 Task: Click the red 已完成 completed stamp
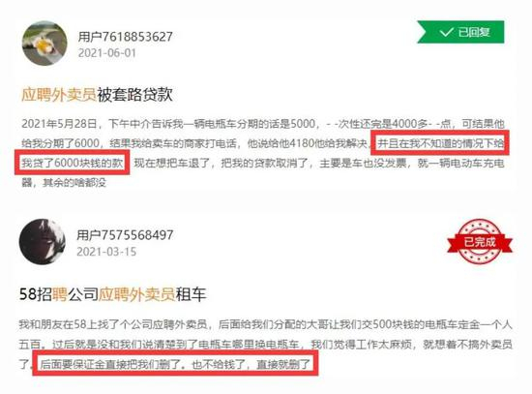[x=480, y=242]
